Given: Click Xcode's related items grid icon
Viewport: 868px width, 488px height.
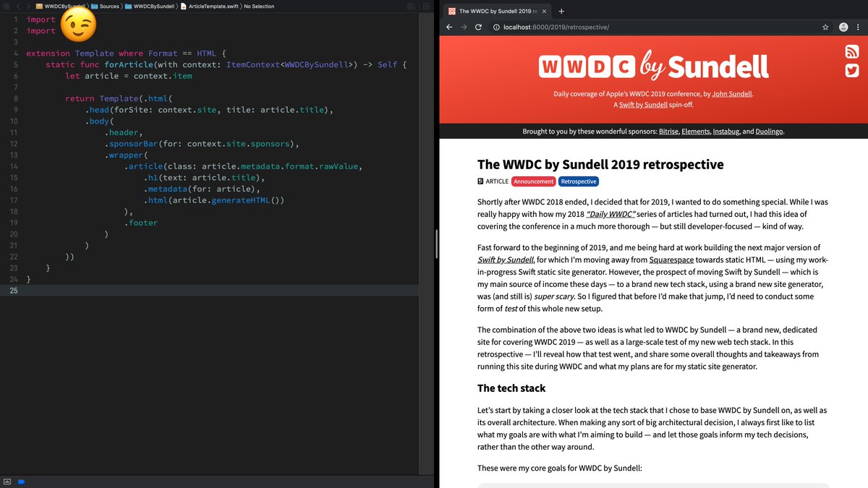Looking at the screenshot, I should (7, 6).
